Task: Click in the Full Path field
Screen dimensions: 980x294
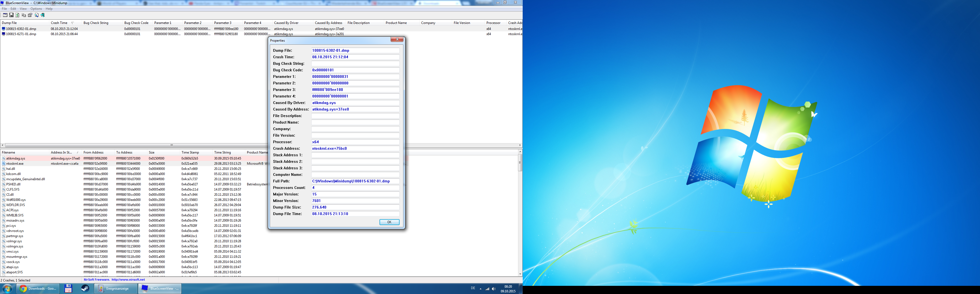Action: [x=355, y=181]
